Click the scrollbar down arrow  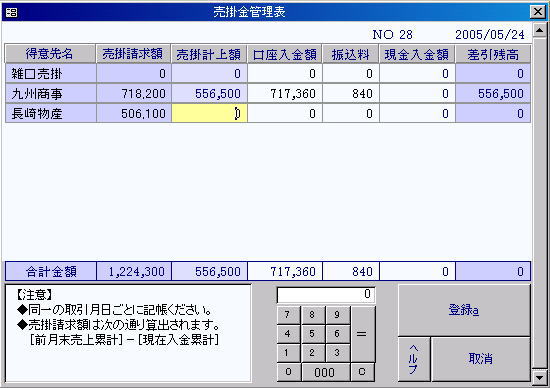tap(539, 377)
